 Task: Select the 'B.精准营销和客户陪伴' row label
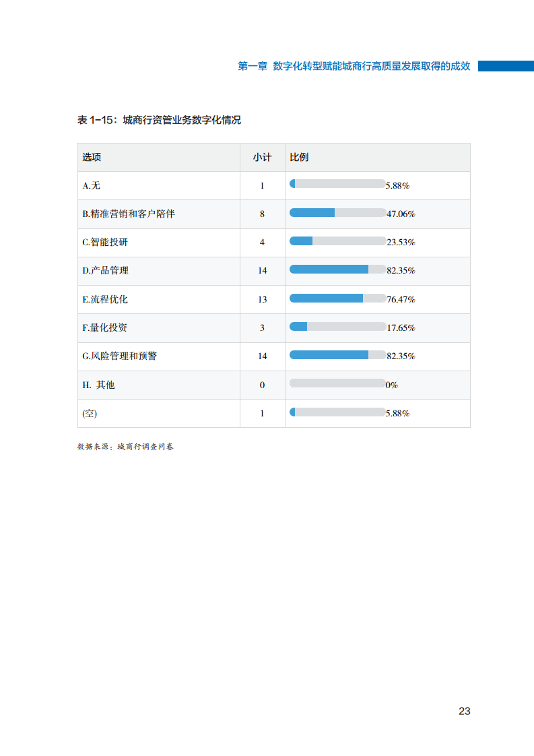(x=128, y=214)
